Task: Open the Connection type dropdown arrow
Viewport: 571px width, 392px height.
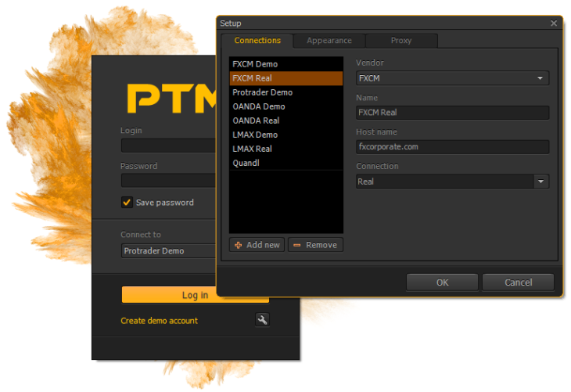Action: pyautogui.click(x=541, y=182)
